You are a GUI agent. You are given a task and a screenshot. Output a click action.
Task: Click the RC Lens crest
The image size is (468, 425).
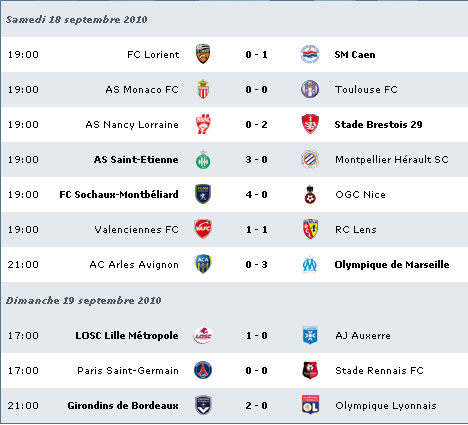[x=310, y=229]
